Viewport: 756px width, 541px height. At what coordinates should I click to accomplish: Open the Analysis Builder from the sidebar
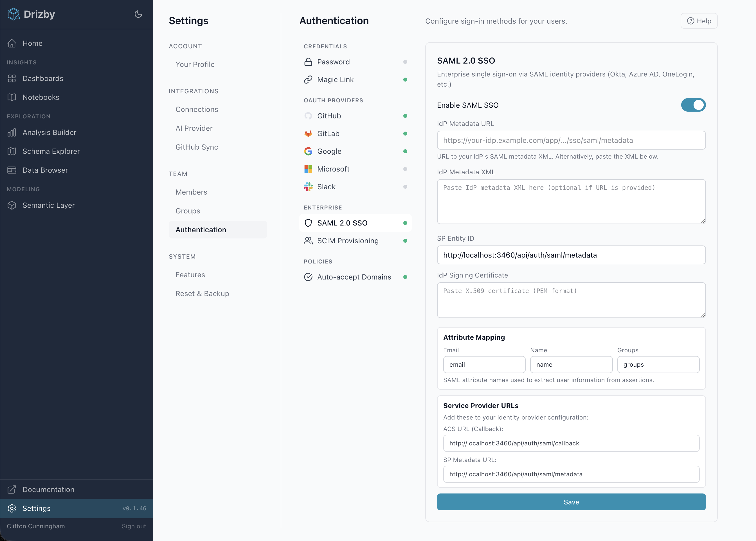click(49, 132)
